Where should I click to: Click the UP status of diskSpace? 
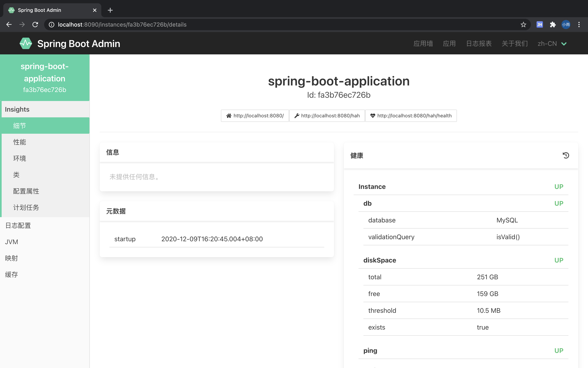tap(559, 260)
